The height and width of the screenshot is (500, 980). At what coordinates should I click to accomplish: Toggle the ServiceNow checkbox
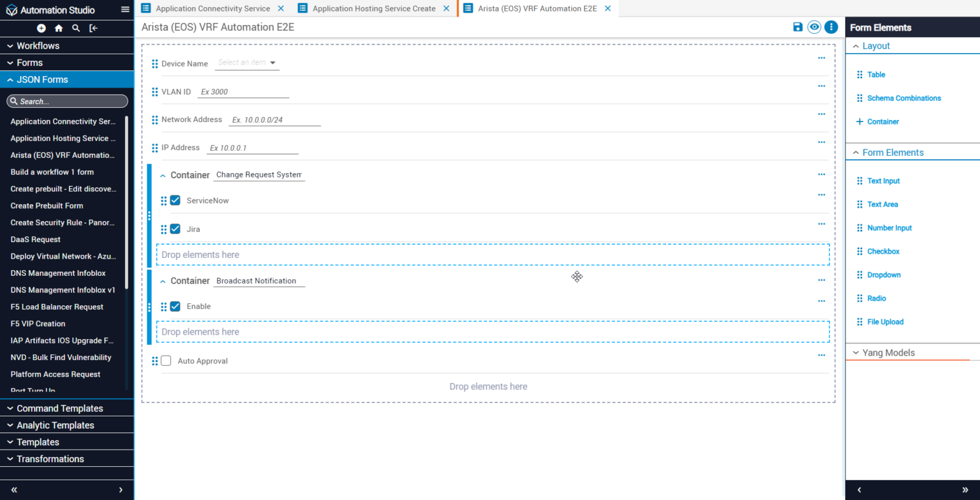[x=175, y=200]
